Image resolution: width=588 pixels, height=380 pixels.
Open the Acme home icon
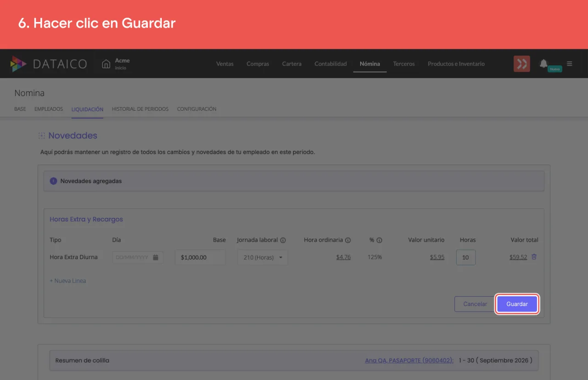[x=106, y=64]
